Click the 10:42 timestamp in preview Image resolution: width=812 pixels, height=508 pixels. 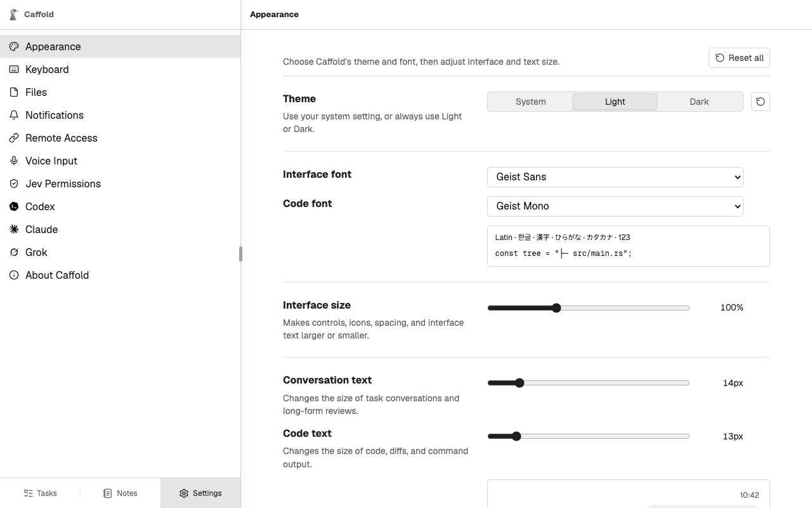pos(749,495)
